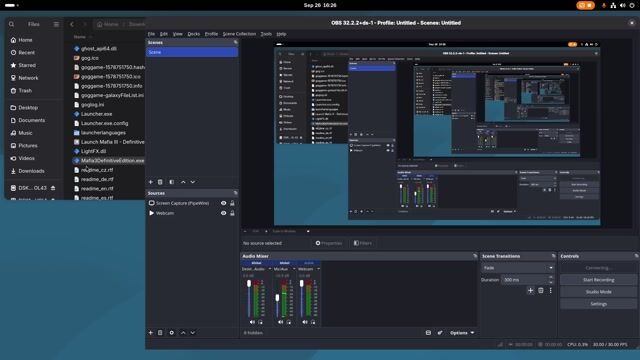Screen dimensions: 640x360
Task: Hide the Webcam source
Action: point(223,213)
